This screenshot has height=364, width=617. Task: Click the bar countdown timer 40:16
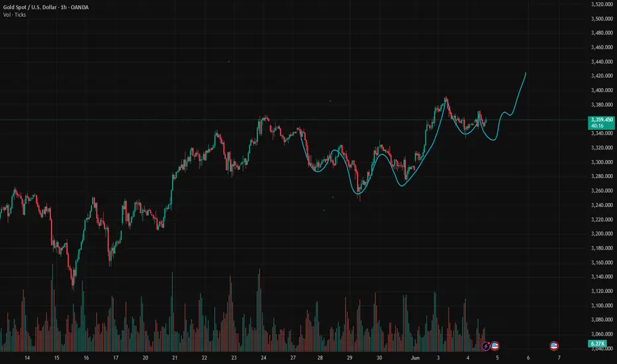(597, 126)
